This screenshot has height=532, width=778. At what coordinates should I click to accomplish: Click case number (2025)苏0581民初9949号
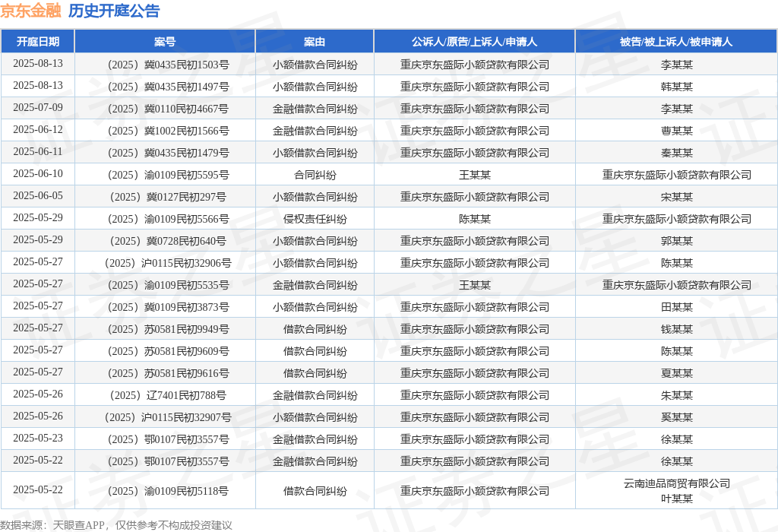click(168, 329)
